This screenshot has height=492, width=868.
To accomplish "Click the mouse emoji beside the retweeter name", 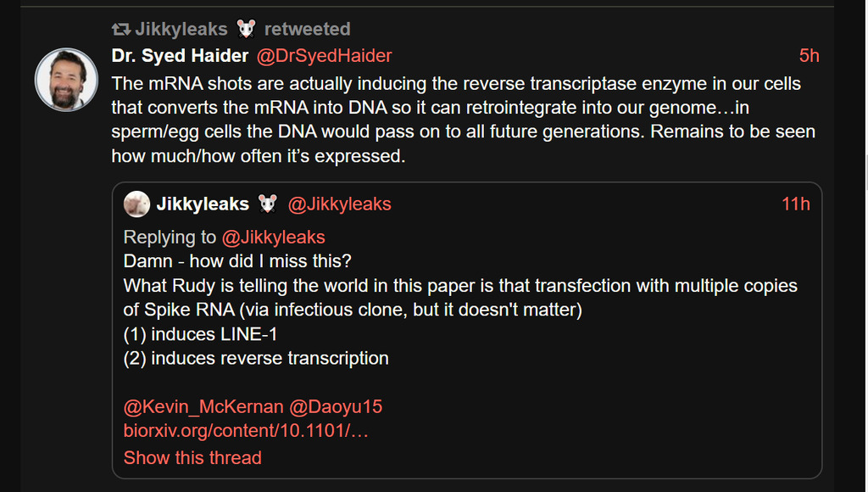I will tap(246, 30).
